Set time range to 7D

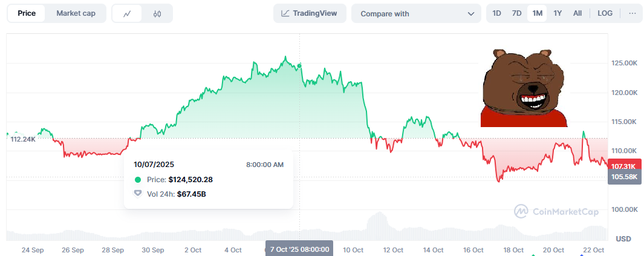[516, 13]
